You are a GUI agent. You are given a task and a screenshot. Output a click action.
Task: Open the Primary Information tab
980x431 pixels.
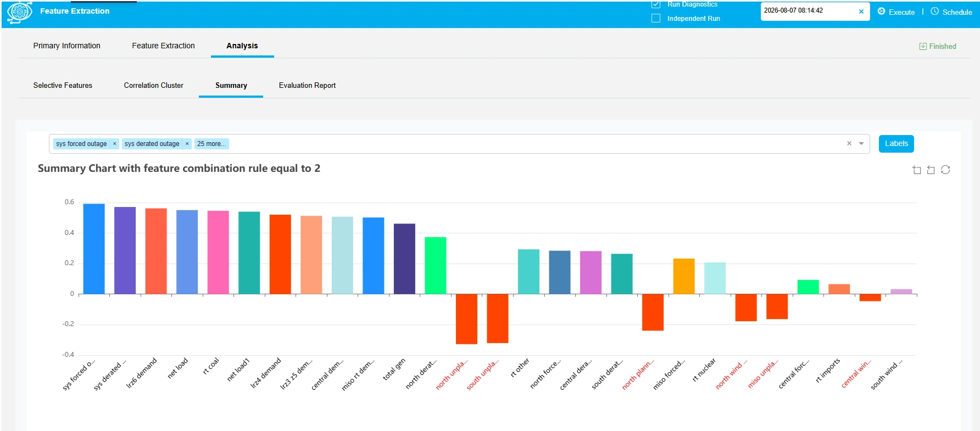pos(66,46)
